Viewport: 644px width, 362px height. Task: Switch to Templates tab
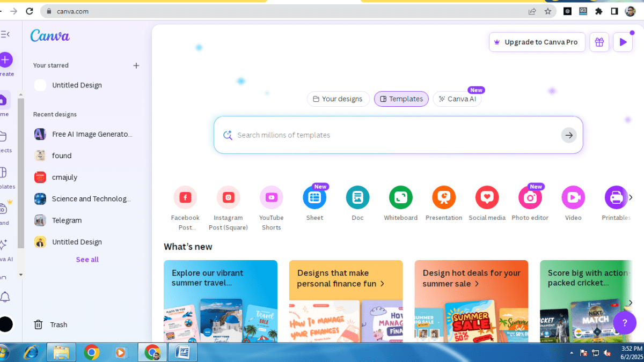coord(401,99)
